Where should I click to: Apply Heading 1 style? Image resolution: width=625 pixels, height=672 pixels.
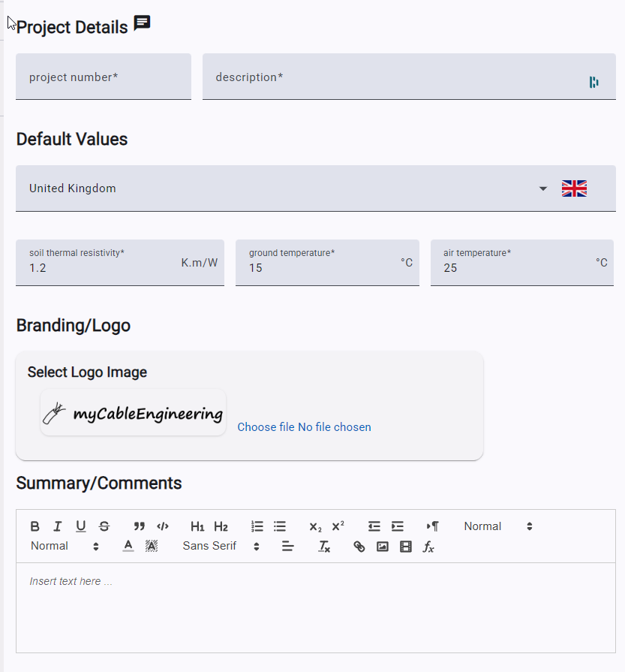click(197, 526)
